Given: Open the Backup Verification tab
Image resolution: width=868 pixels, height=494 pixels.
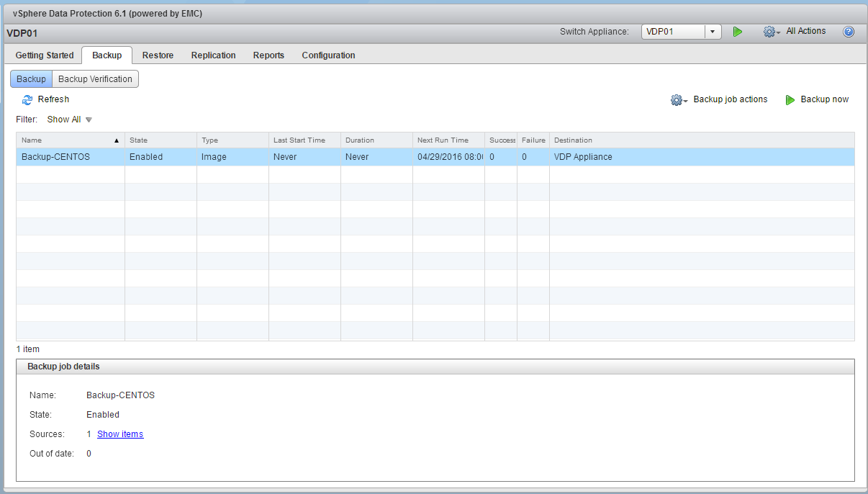Looking at the screenshot, I should (x=94, y=78).
